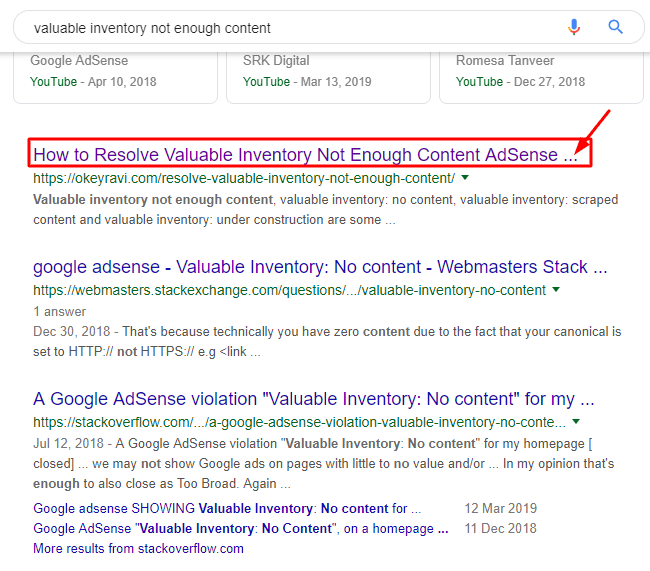Open the Google AdSense No Content homepage sublink
Image resolution: width=650 pixels, height=571 pixels.
click(241, 528)
